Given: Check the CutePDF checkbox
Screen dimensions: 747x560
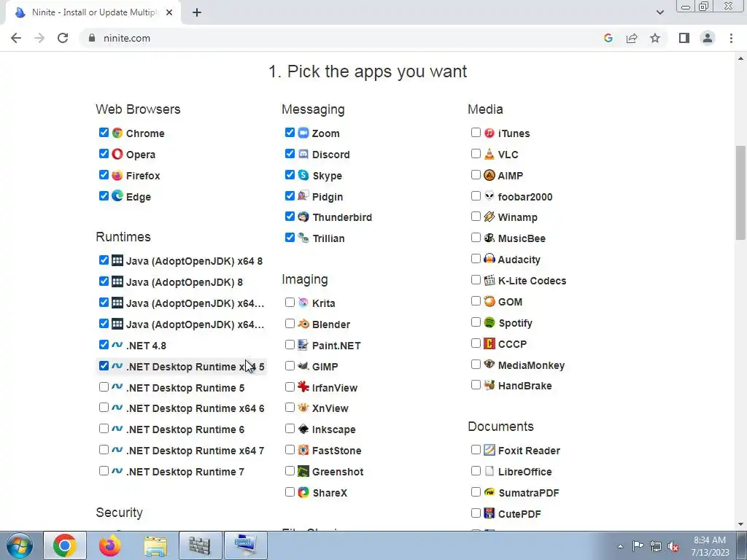Looking at the screenshot, I should coord(476,513).
